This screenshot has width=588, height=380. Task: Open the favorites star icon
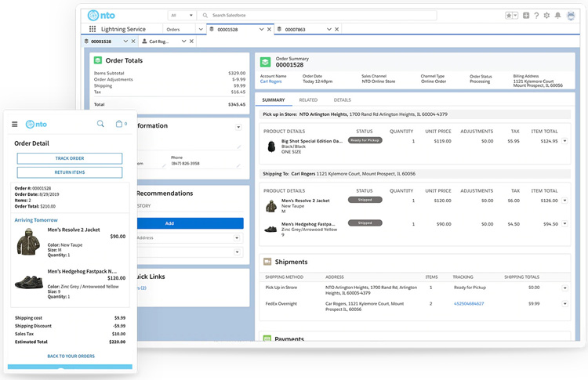tap(510, 15)
